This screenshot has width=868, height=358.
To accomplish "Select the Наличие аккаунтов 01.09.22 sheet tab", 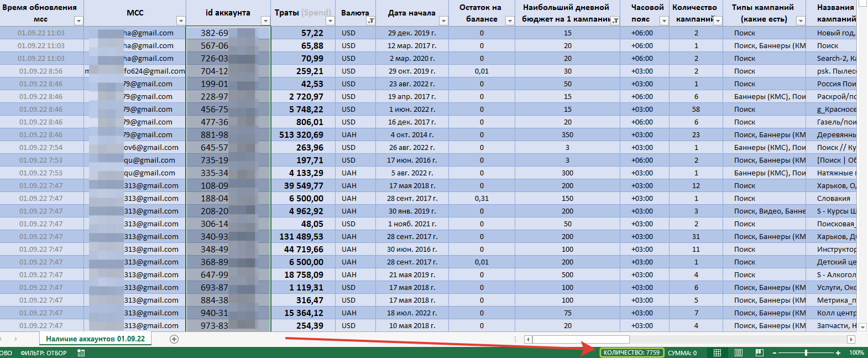I will [x=95, y=339].
